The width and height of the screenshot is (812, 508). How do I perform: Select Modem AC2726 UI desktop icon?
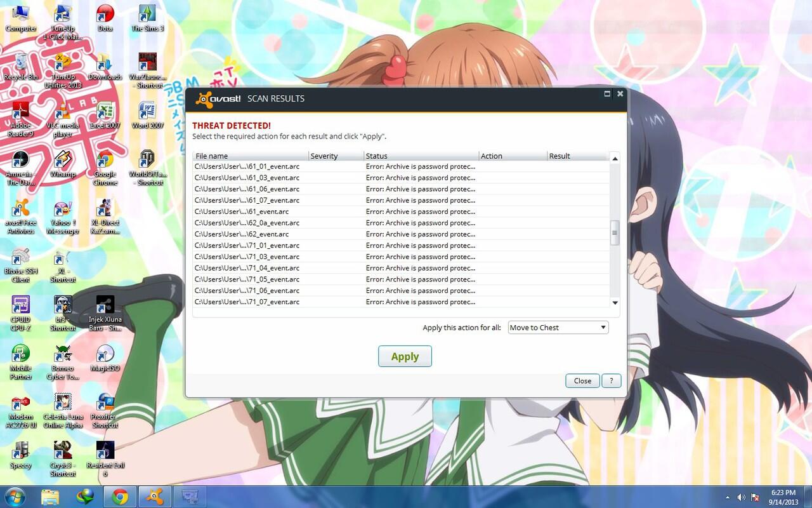[20, 410]
